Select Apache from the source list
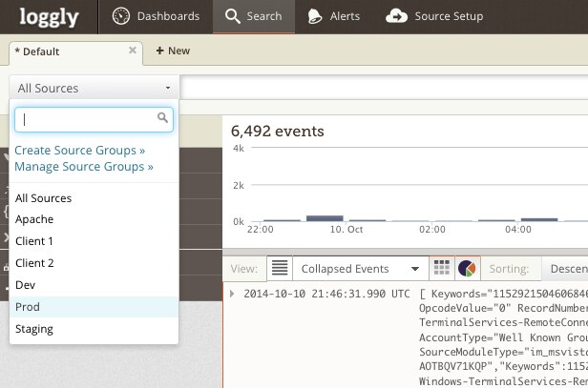 [34, 219]
